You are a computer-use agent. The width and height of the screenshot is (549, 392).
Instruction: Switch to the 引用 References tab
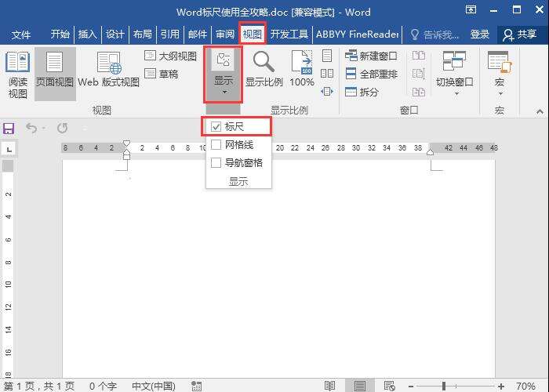click(x=170, y=34)
